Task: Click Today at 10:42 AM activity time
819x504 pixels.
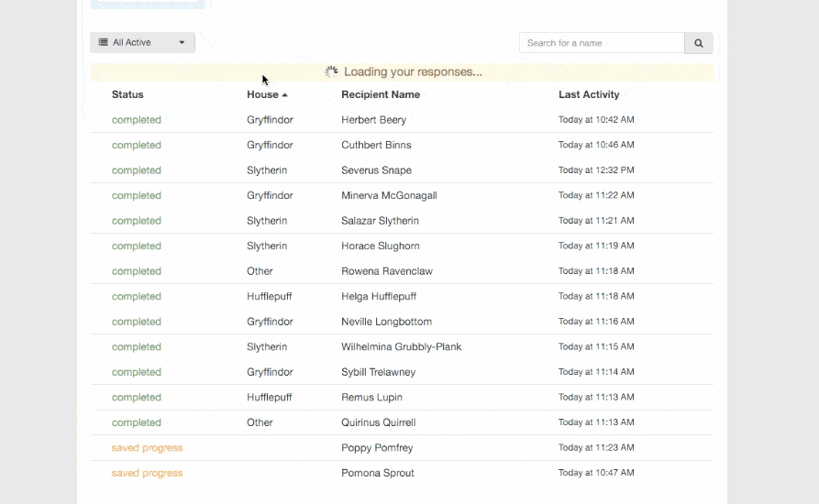Action: [x=596, y=119]
